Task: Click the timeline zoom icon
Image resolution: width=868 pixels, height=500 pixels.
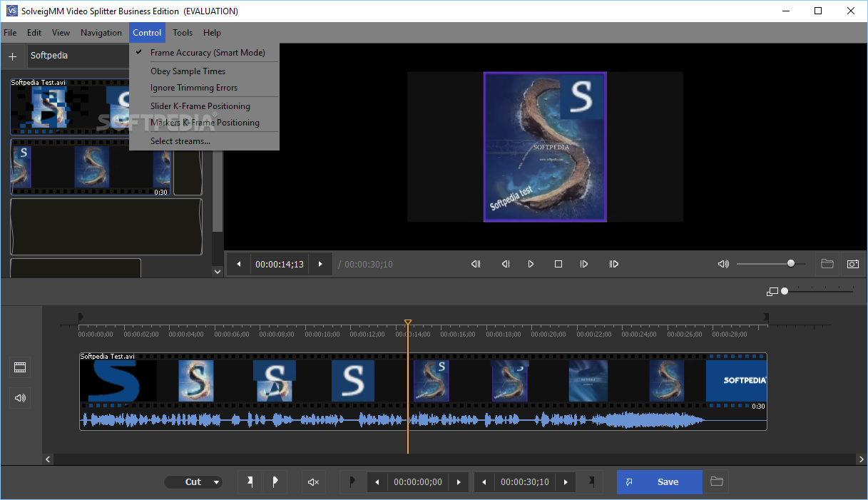Action: click(x=772, y=292)
